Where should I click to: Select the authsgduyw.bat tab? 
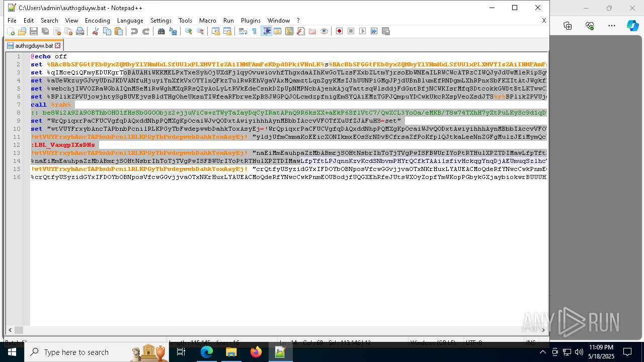(33, 46)
